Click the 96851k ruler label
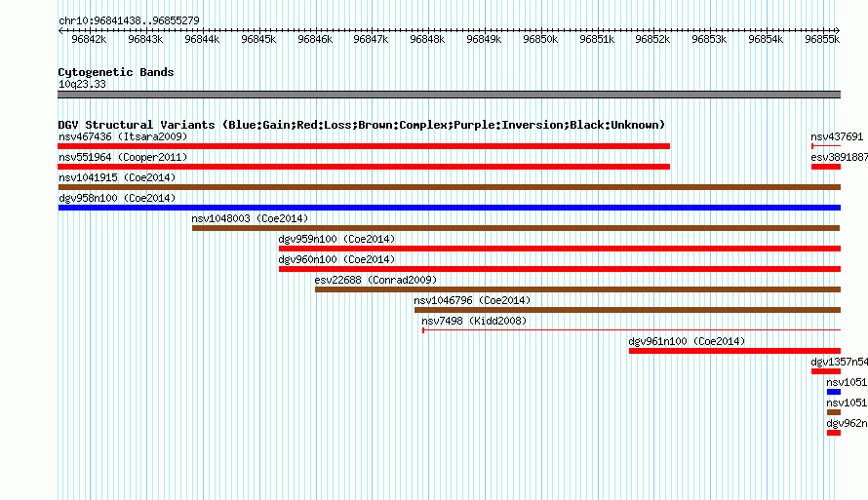This screenshot has width=868, height=500. click(597, 39)
